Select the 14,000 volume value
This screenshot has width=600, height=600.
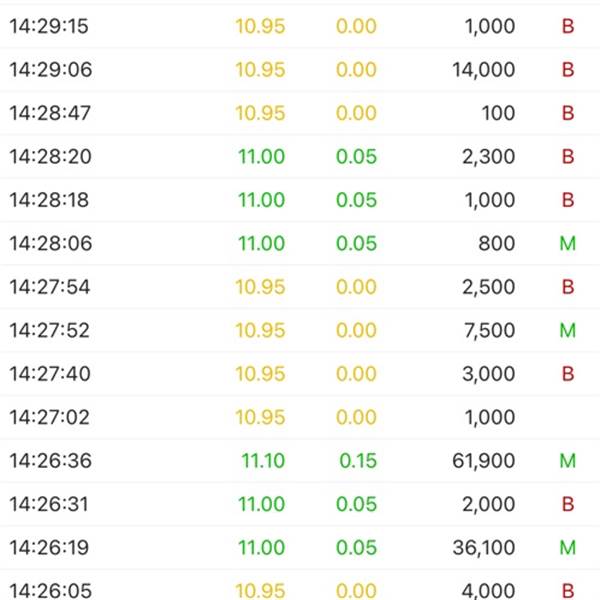click(x=484, y=70)
